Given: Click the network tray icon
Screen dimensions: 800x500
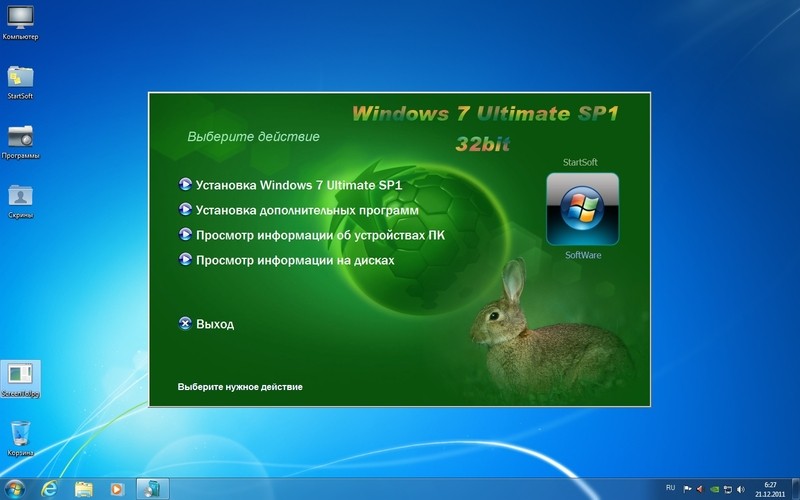Looking at the screenshot, I should (728, 489).
